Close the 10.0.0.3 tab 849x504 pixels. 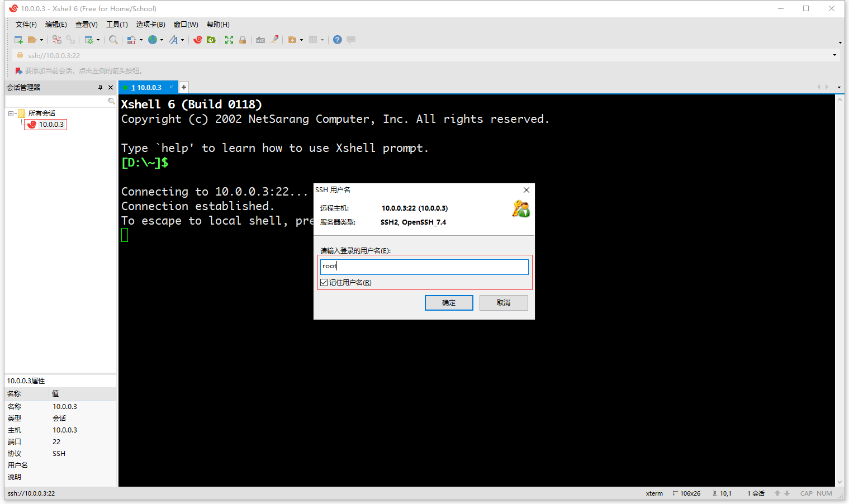coord(171,87)
